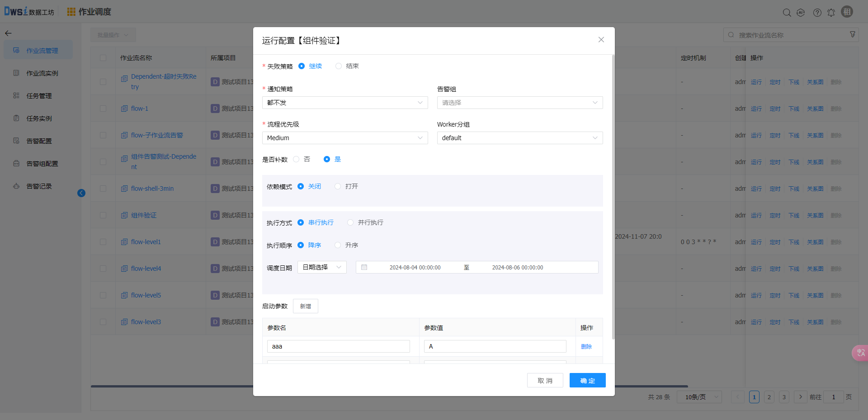Collapse sidebar with blue round arrow

coord(81,193)
